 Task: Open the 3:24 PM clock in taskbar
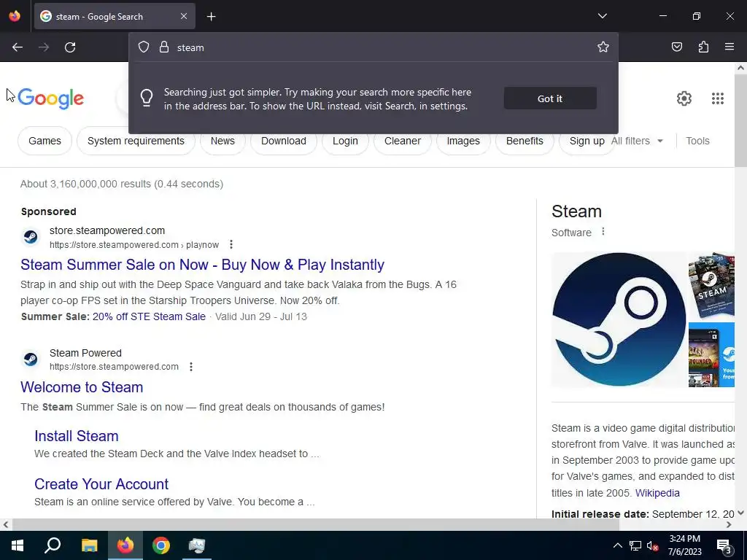684,545
